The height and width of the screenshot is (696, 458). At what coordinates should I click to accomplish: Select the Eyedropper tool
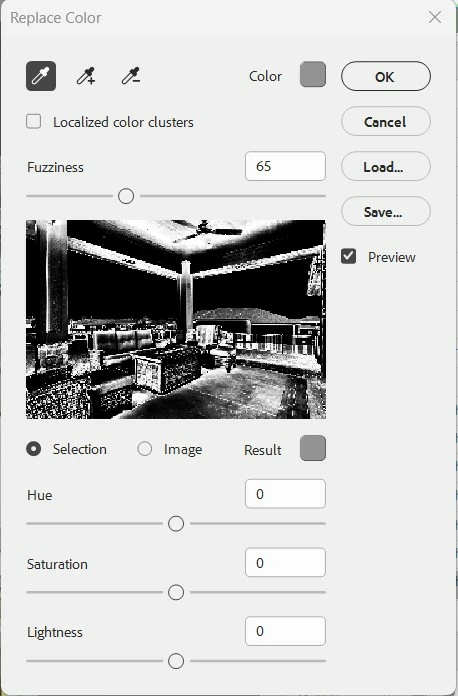pyautogui.click(x=41, y=76)
